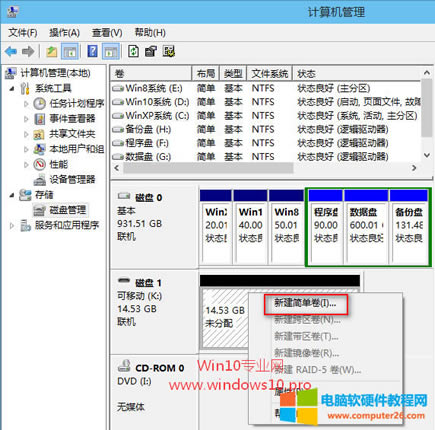Open the 操作(A) menu
Viewport: 435px width, 430px height.
point(64,33)
